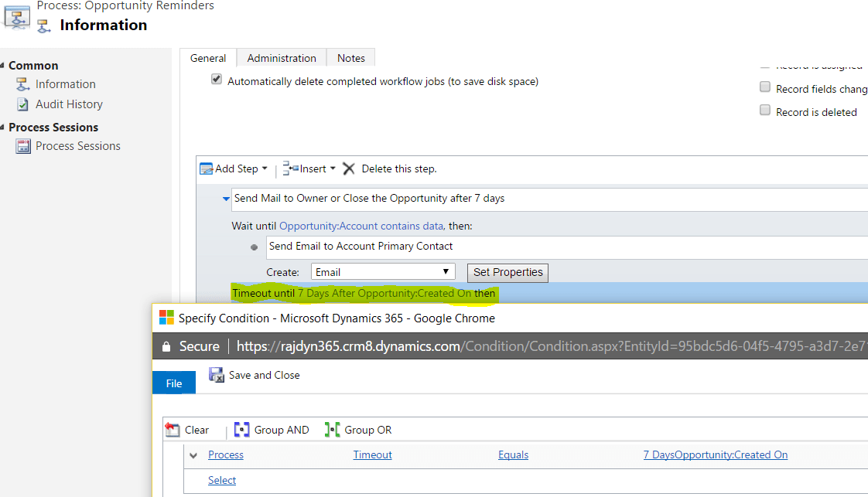Switch to the Administration tab

click(282, 58)
